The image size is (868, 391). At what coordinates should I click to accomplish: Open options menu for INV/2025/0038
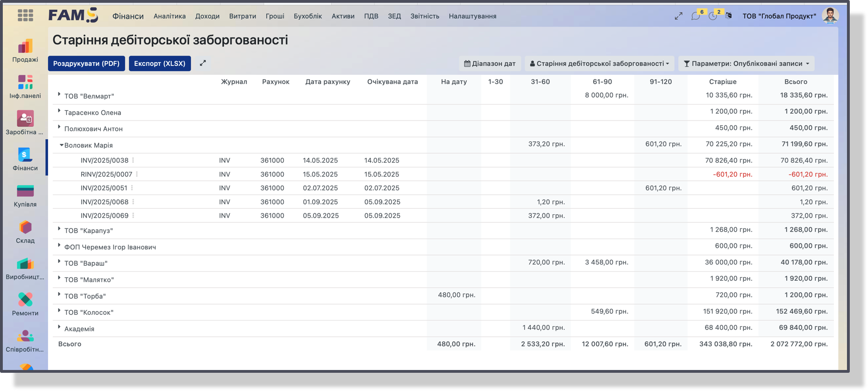(x=133, y=160)
